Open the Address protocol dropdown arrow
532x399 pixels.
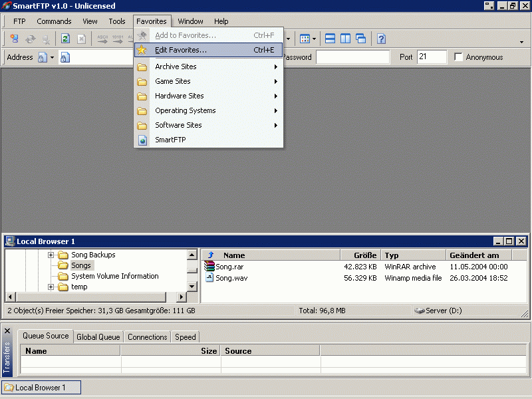pyautogui.click(x=52, y=58)
